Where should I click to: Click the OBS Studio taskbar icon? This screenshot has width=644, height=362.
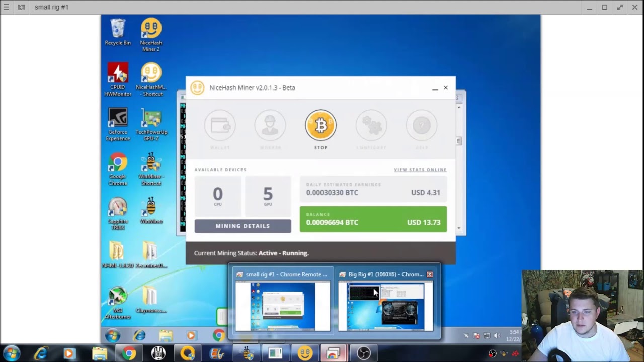point(364,353)
